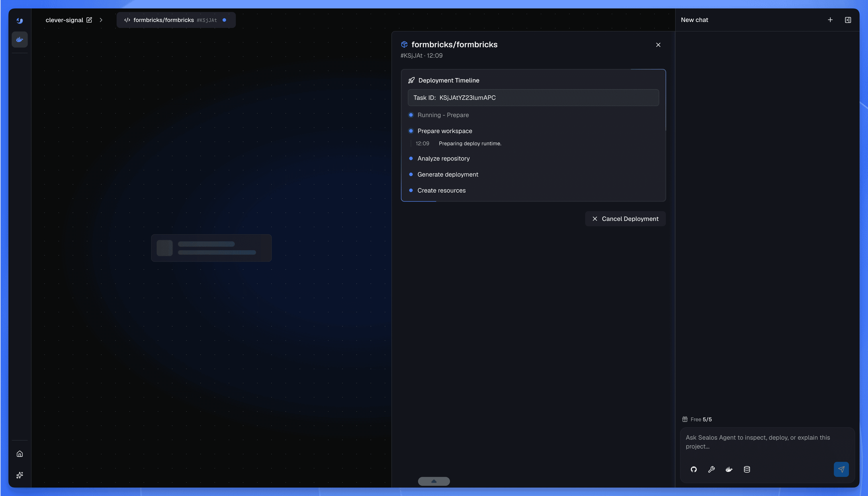This screenshot has width=868, height=496.
Task: Open the Docker whale sidebar icon
Action: tap(20, 39)
